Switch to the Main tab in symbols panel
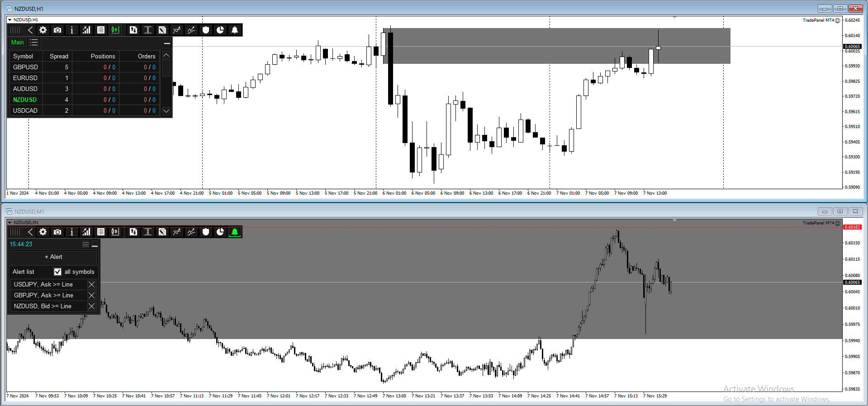 18,42
